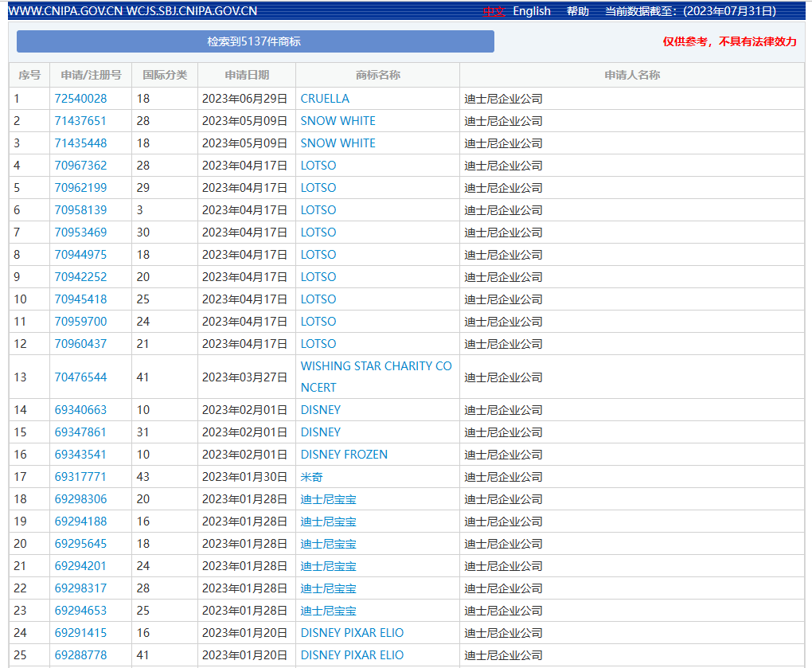812x668 pixels.
Task: Click the 申请日期 column header
Action: click(x=247, y=75)
